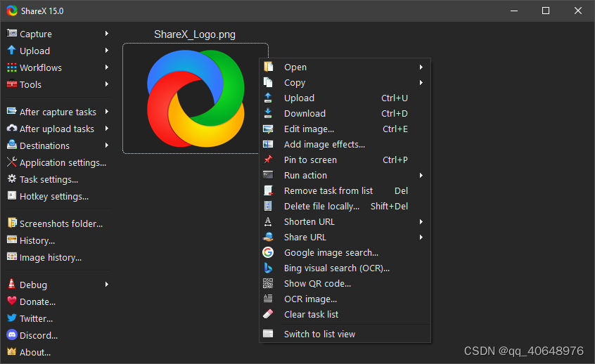Open Task settings... from sidebar
The height and width of the screenshot is (364, 595).
pyautogui.click(x=57, y=179)
